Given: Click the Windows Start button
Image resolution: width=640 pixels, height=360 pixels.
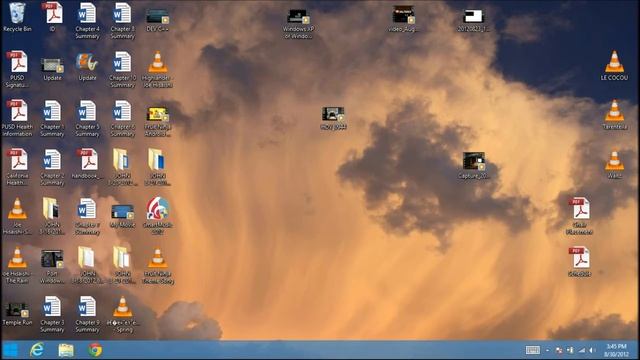Looking at the screenshot, I should (x=11, y=350).
